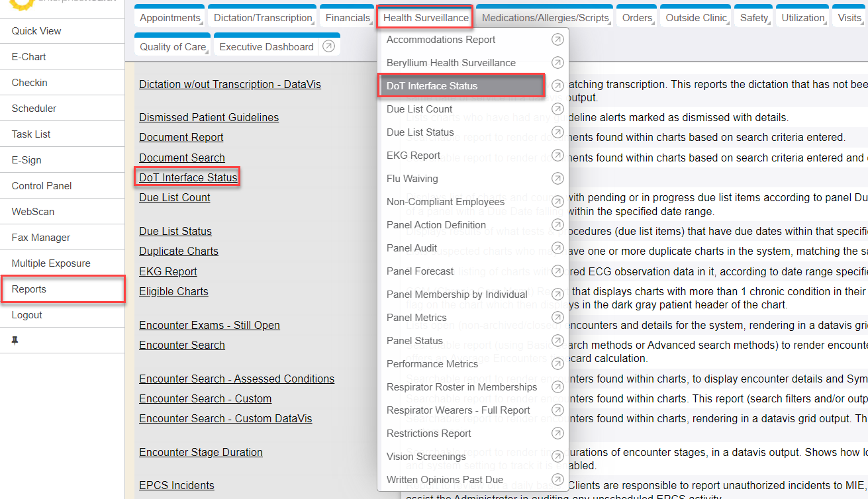The width and height of the screenshot is (868, 499).
Task: Click the arrow icon next to Flu Waiving
Action: point(557,179)
